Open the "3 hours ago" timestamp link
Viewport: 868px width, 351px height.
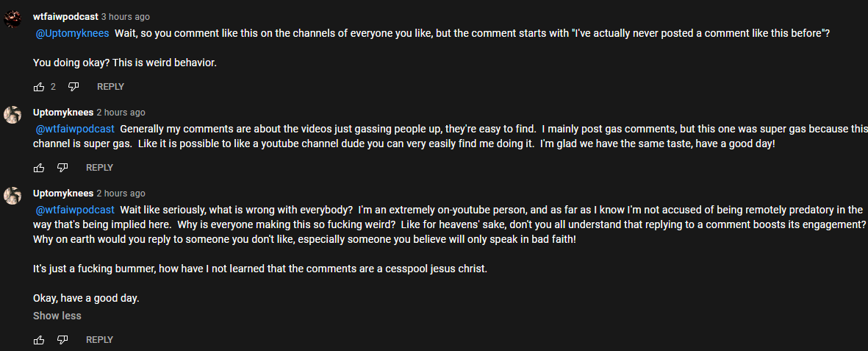125,17
